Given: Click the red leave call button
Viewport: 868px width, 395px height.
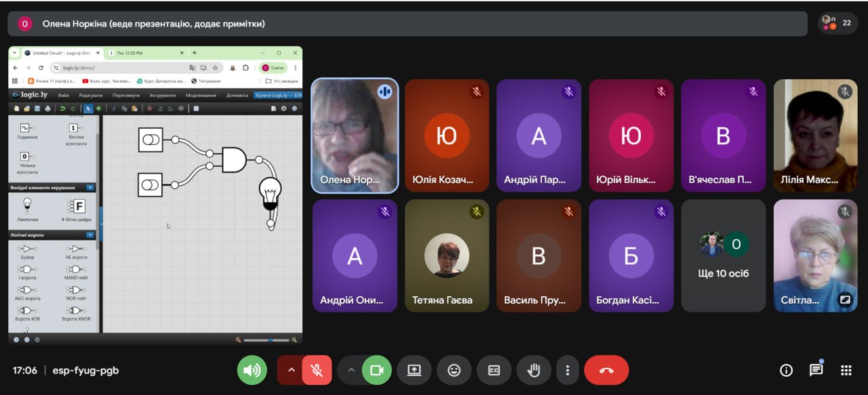Looking at the screenshot, I should 606,370.
